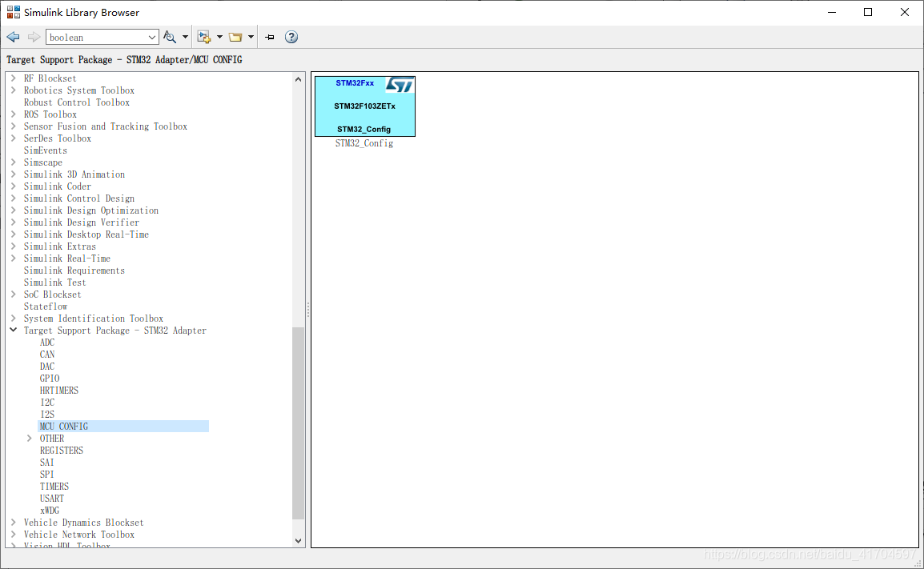
Task: Open the search options dropdown arrow
Action: tap(185, 37)
